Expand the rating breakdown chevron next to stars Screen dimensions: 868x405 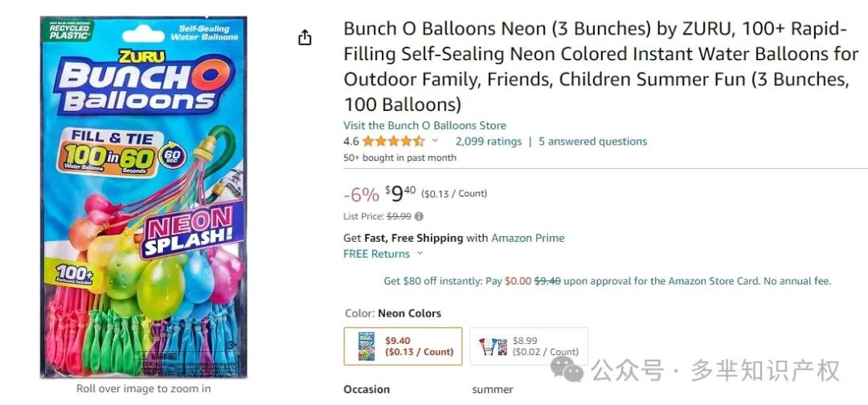(436, 141)
